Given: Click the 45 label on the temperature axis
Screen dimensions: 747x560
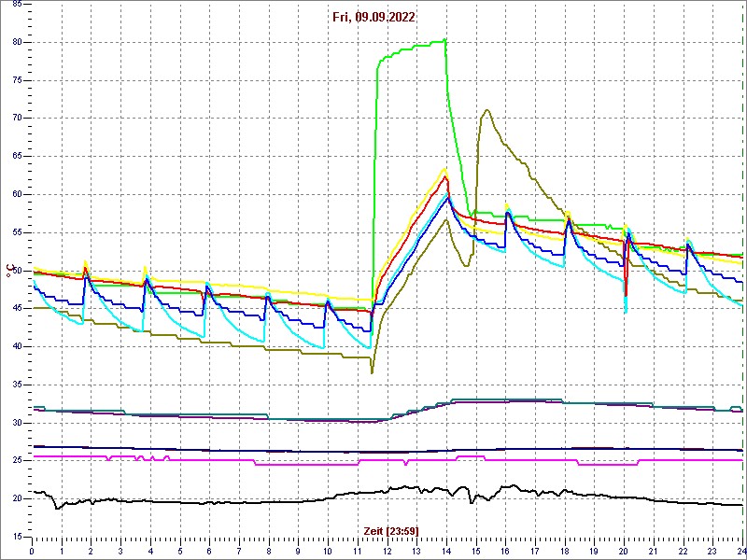Looking at the screenshot, I should click(x=15, y=309).
